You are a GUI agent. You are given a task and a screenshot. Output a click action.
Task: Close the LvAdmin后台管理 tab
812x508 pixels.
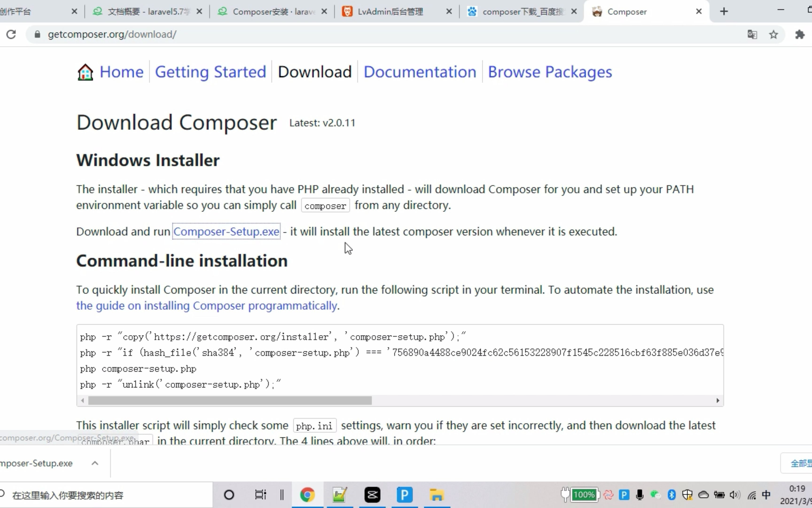tap(449, 12)
